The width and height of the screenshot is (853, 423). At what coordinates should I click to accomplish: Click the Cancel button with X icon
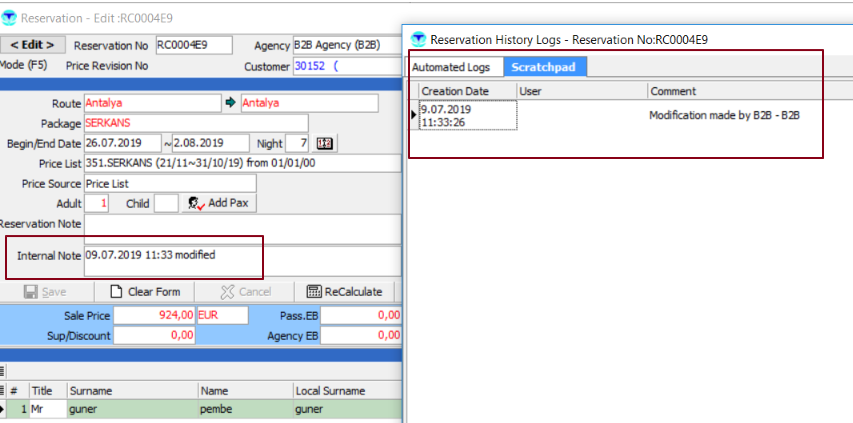246,291
